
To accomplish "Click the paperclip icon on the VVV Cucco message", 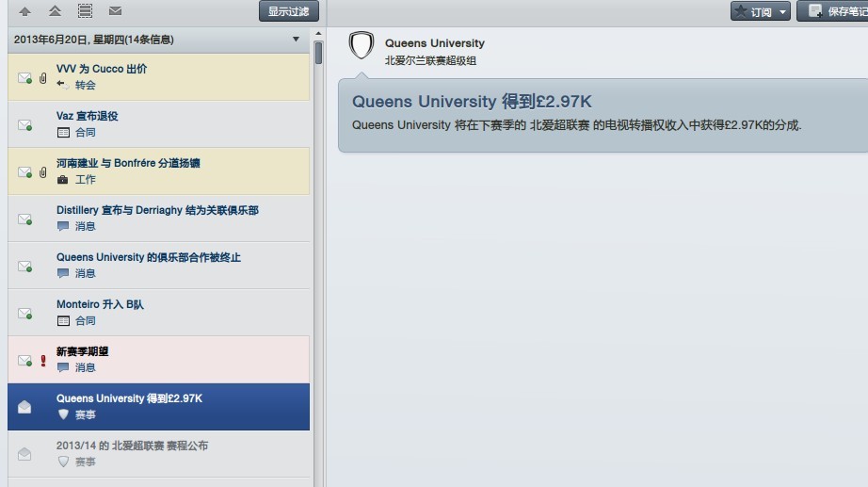I will (42, 77).
